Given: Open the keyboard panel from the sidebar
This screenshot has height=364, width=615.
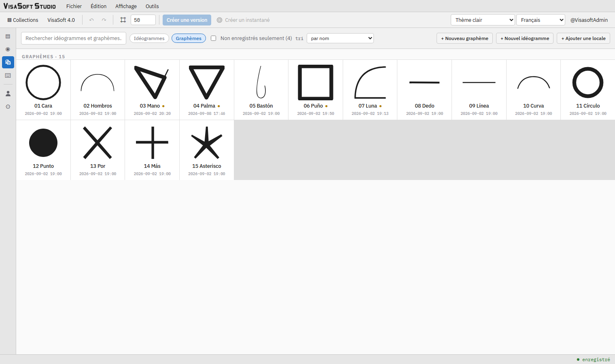Looking at the screenshot, I should click(x=8, y=76).
